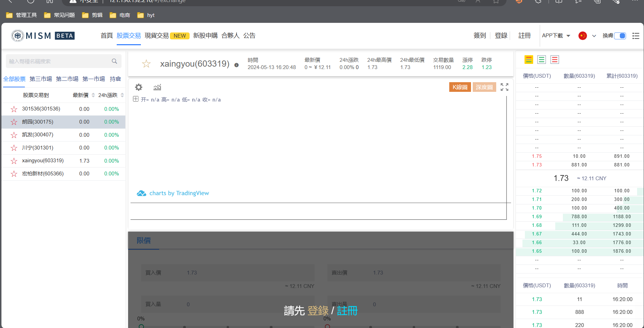Open the APP下載 dropdown
This screenshot has height=328, width=644.
tap(556, 36)
